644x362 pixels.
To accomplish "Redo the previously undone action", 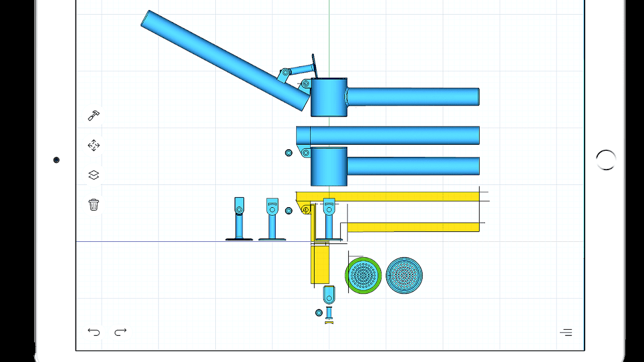I will pos(120,332).
